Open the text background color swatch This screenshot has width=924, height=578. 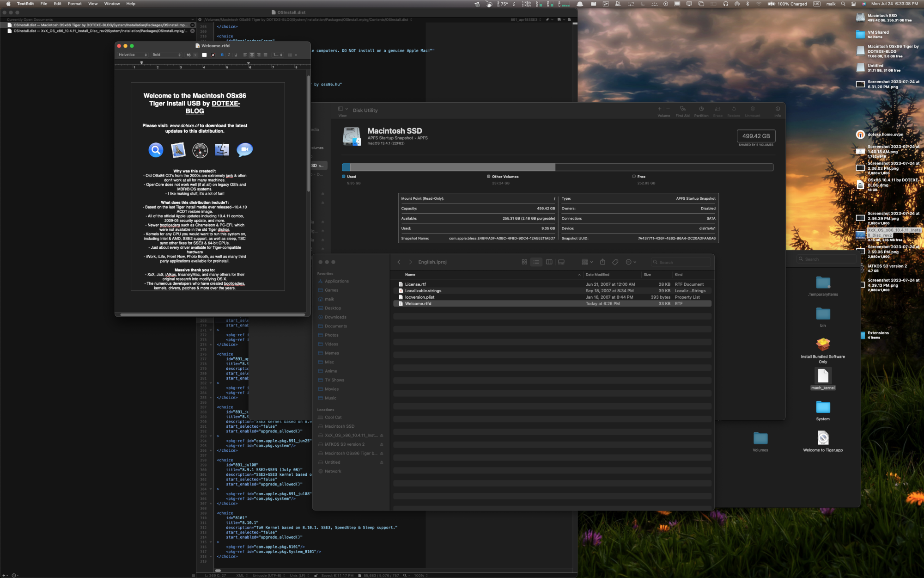point(213,55)
